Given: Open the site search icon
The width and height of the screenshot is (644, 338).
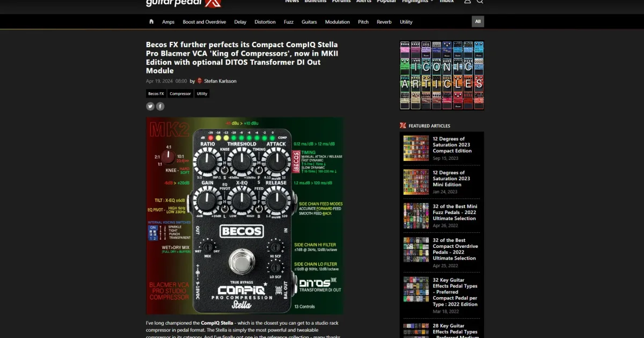Looking at the screenshot, I should [x=480, y=2].
